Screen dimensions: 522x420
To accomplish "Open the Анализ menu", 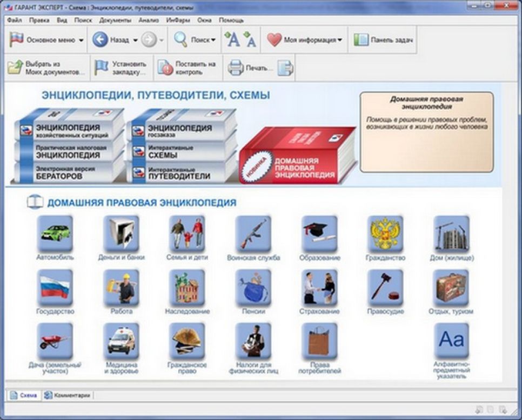I will pos(149,21).
